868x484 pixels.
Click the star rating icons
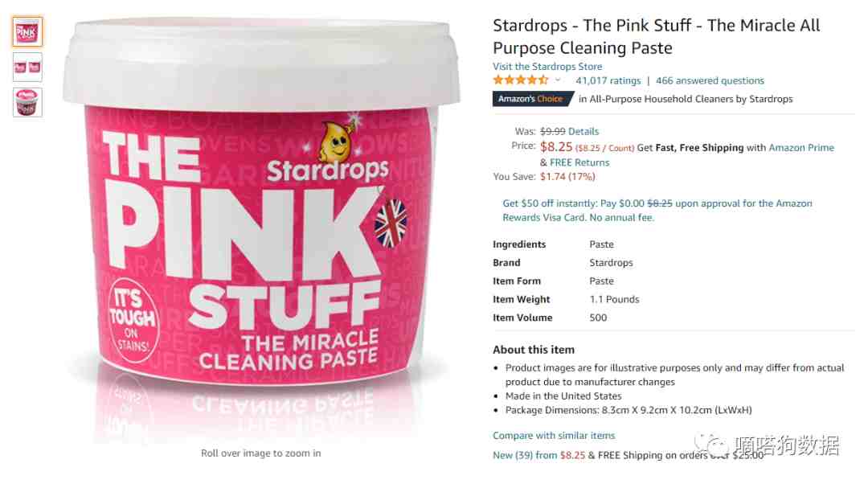[x=520, y=80]
